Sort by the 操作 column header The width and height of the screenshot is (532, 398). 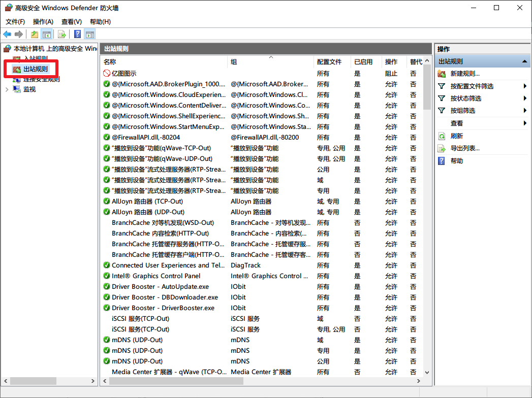point(394,62)
